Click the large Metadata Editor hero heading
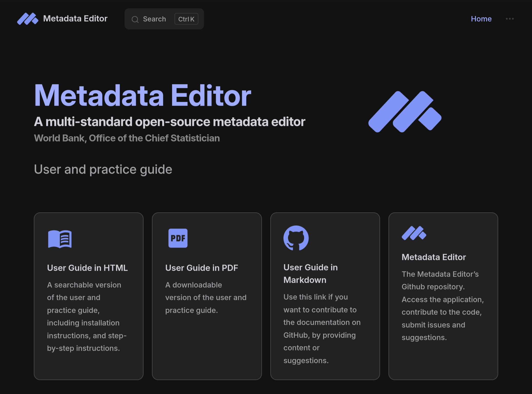This screenshot has height=394, width=532. (142, 96)
